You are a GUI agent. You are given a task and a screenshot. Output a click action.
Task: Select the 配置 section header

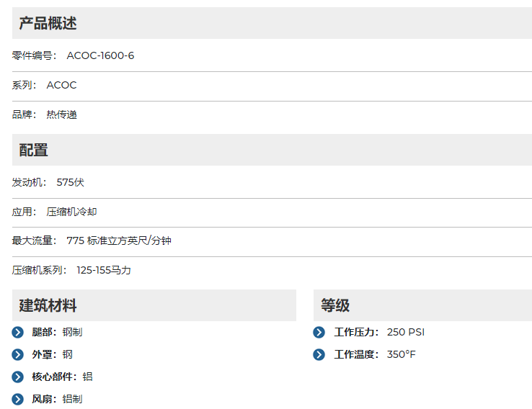coord(34,150)
